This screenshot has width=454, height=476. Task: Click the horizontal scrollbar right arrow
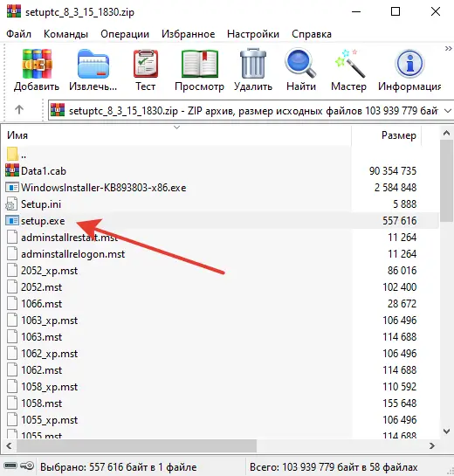click(432, 445)
